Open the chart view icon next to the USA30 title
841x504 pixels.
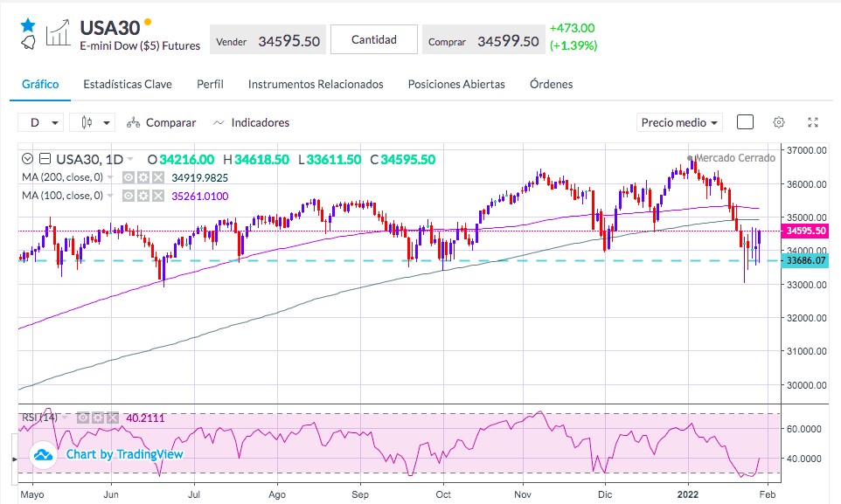[58, 33]
